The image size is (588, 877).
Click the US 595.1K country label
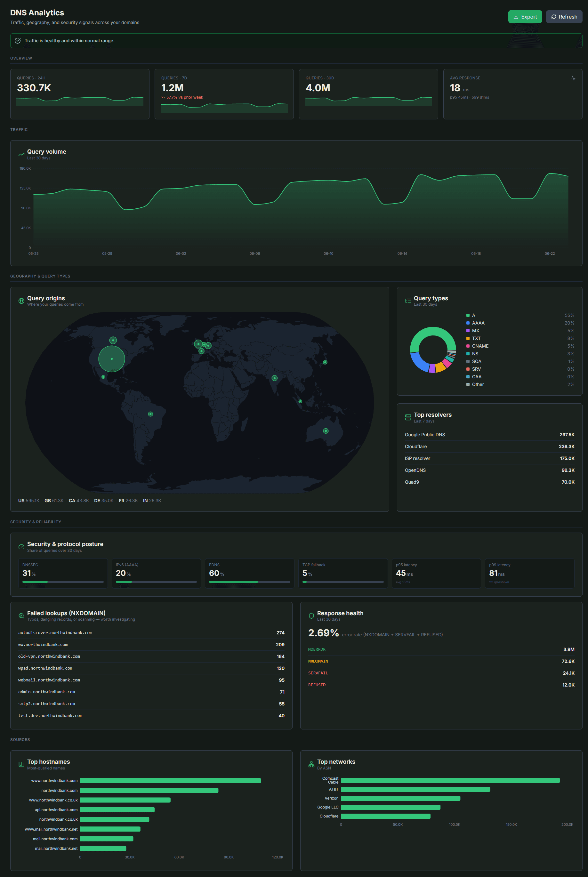point(29,501)
